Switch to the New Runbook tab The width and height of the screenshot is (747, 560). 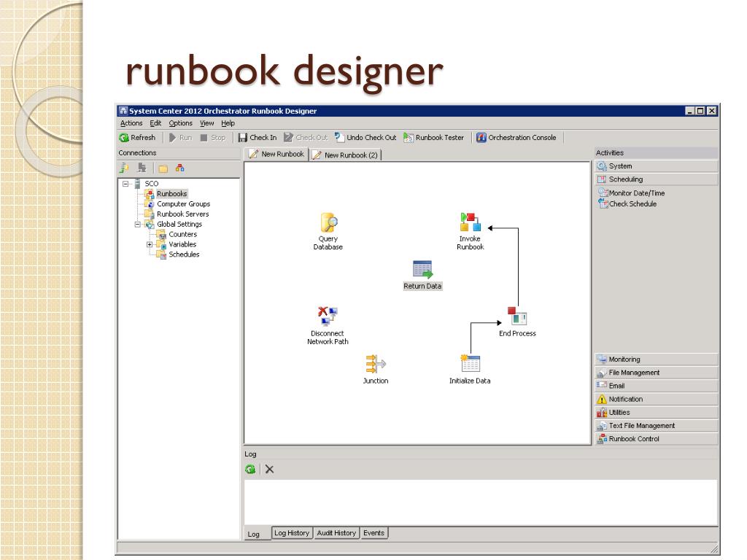tap(276, 155)
